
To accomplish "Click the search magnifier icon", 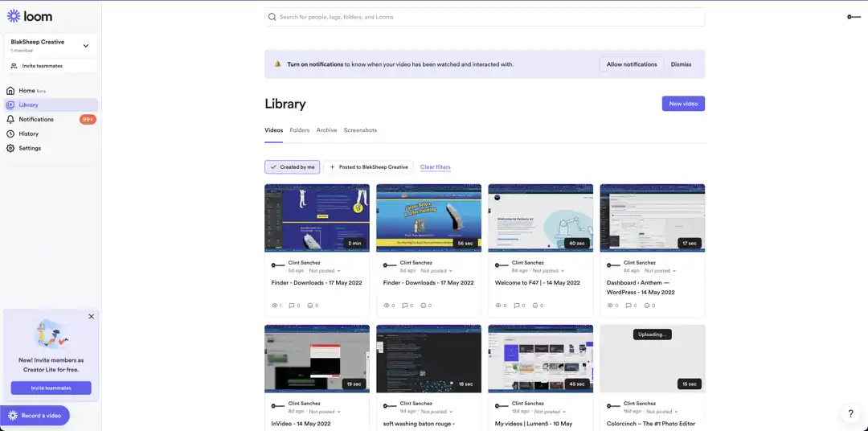I will 272,17.
